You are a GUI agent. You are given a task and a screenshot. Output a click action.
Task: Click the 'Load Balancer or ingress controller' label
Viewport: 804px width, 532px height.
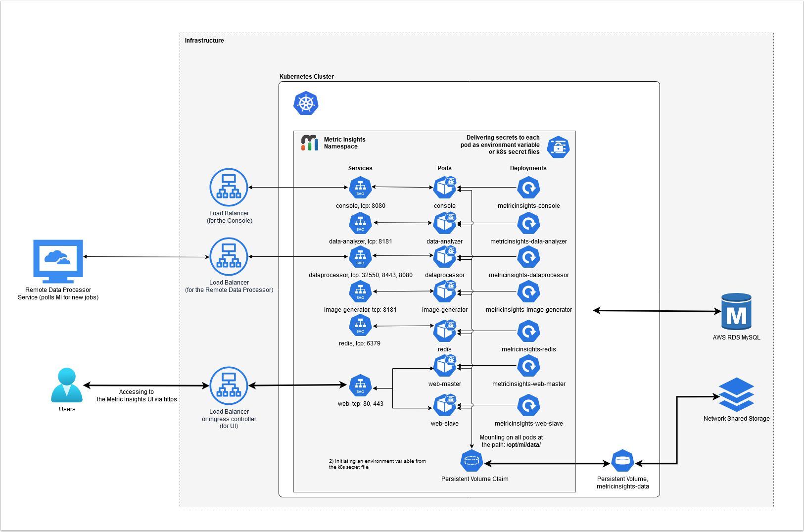pos(229,419)
